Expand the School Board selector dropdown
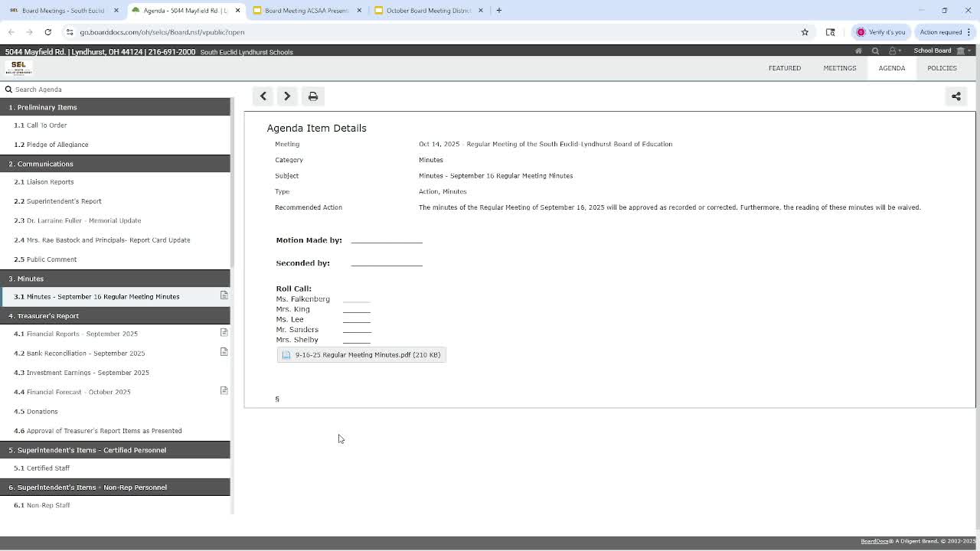980x551 pixels. point(943,51)
